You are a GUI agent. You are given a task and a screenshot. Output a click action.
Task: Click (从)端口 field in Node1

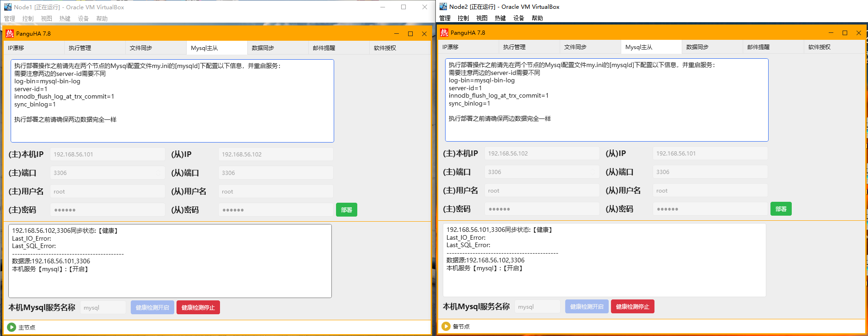pyautogui.click(x=276, y=173)
